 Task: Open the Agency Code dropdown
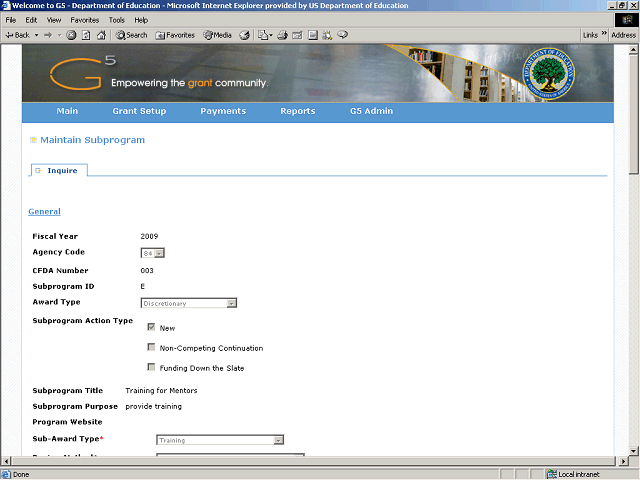click(160, 253)
